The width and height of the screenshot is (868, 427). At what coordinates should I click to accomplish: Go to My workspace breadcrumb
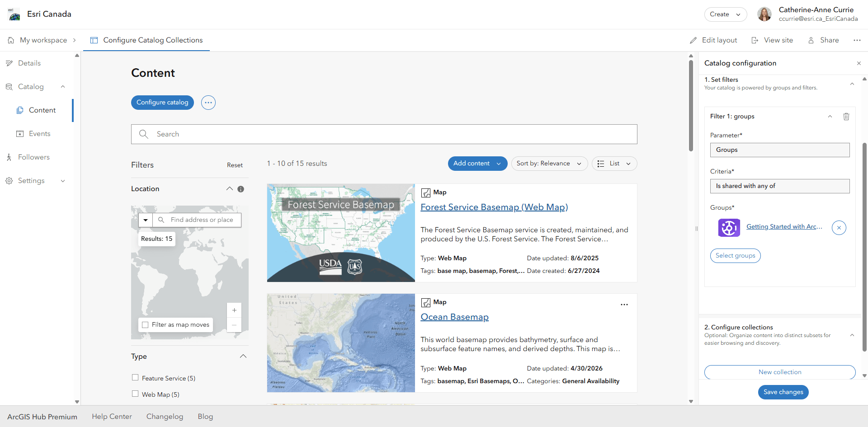(43, 40)
